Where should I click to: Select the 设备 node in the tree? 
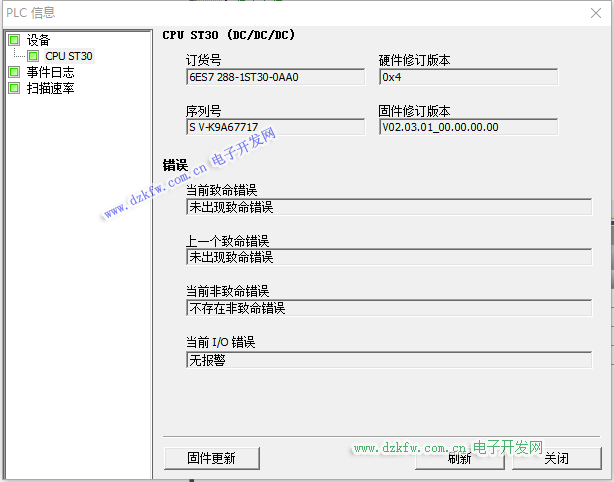38,40
